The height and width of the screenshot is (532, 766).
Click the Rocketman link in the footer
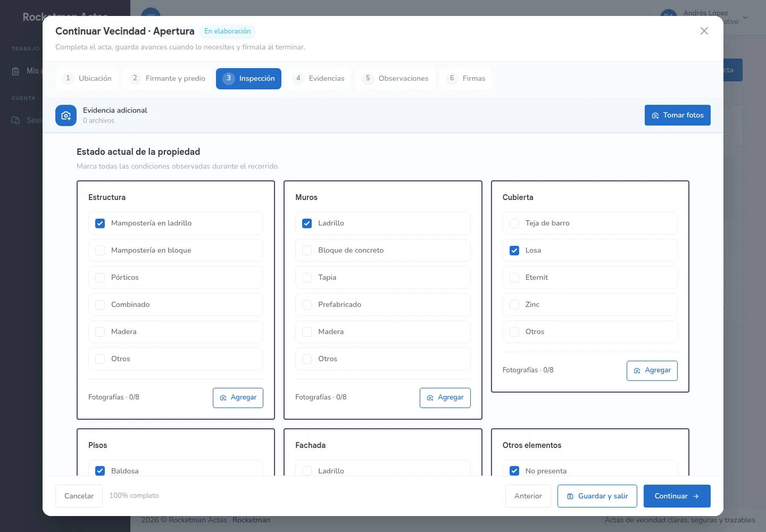tap(251, 520)
